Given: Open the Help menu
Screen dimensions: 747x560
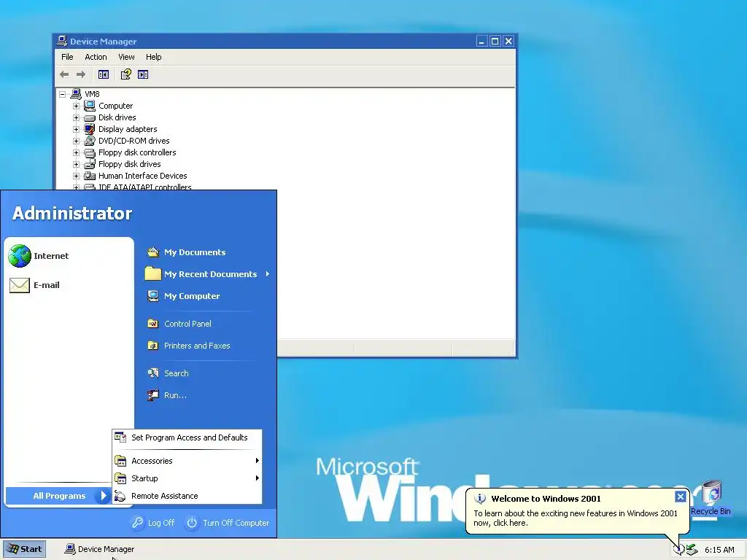Looking at the screenshot, I should pos(153,57).
